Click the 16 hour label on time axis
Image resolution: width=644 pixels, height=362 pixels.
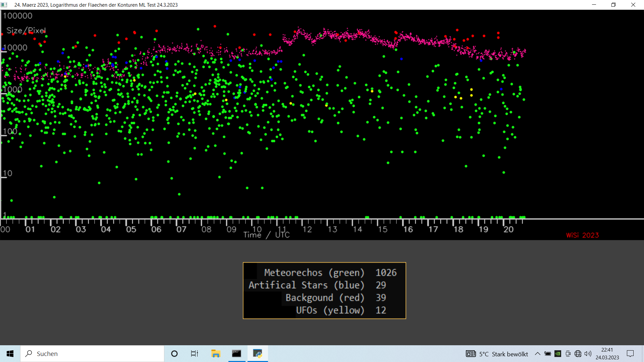(x=408, y=230)
